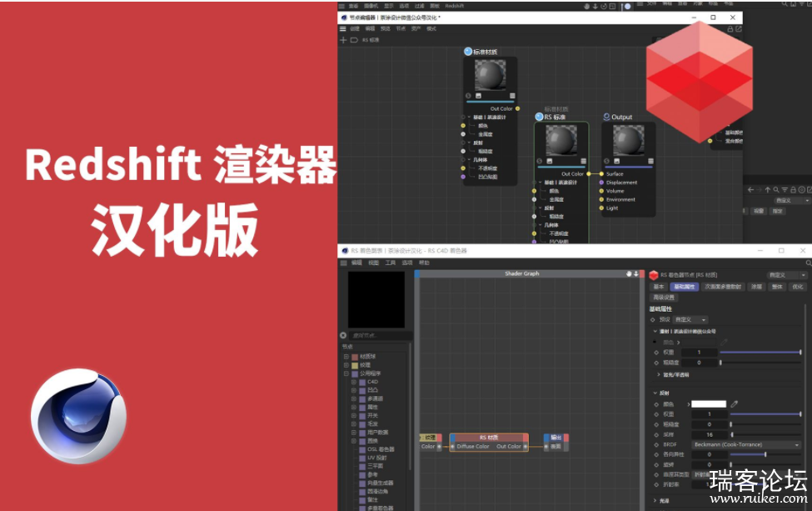Screen dimensions: 812x511
Task: Open the 工具 menu in shader graph window
Action: pyautogui.click(x=391, y=263)
